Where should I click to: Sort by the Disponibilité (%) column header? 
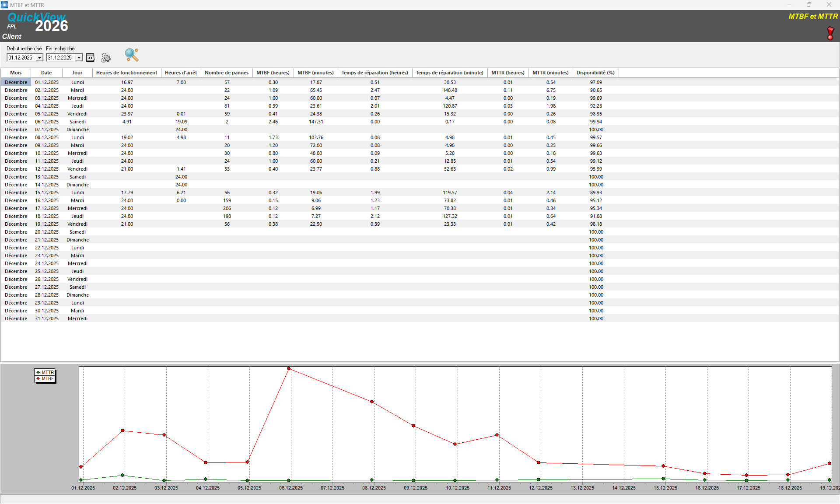tap(595, 73)
